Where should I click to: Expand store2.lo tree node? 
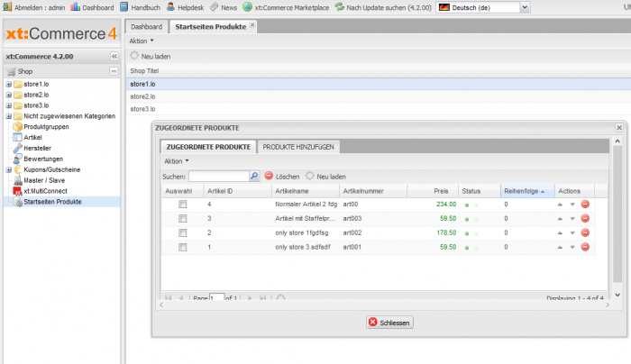click(x=8, y=95)
